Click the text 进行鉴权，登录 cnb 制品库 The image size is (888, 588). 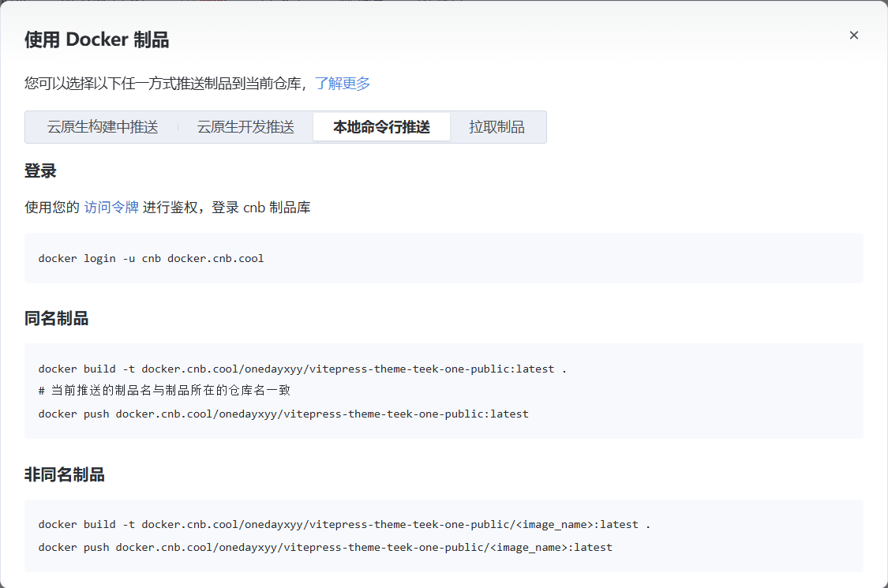point(227,208)
